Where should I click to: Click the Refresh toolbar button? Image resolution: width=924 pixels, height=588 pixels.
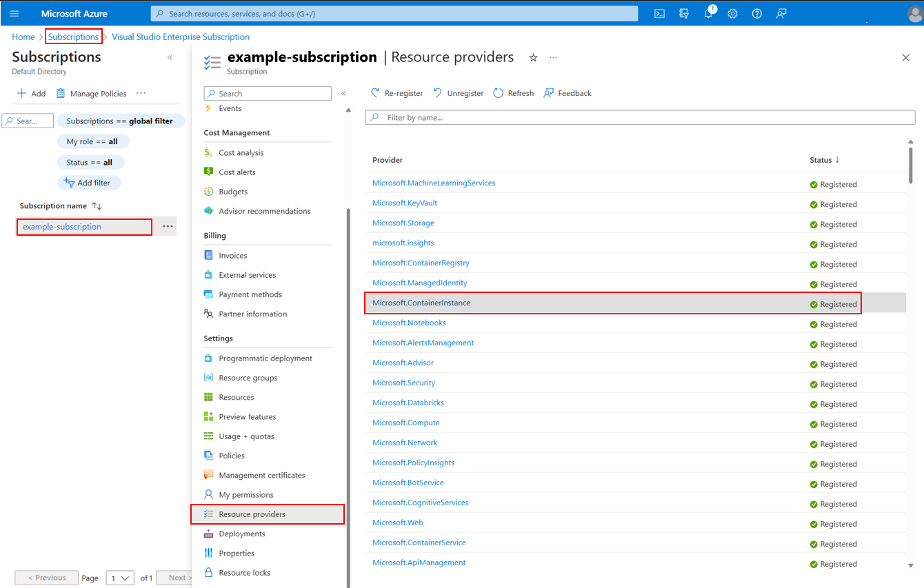point(514,93)
